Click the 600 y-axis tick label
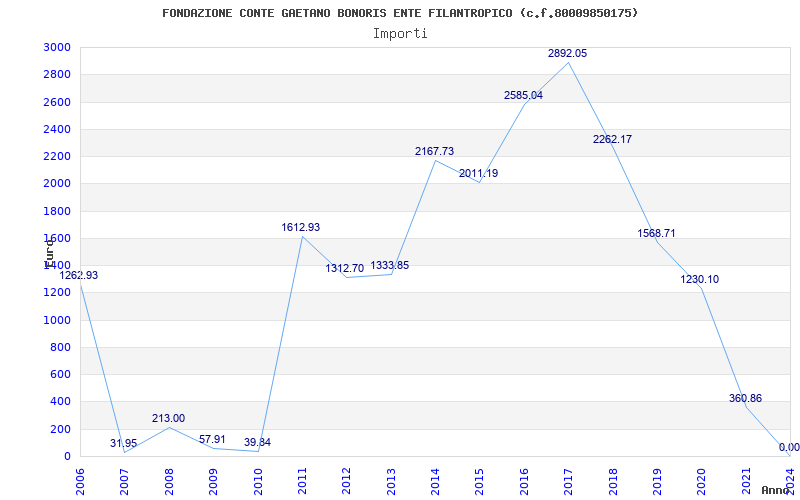Screen dimensions: 800x500 (x=60, y=374)
